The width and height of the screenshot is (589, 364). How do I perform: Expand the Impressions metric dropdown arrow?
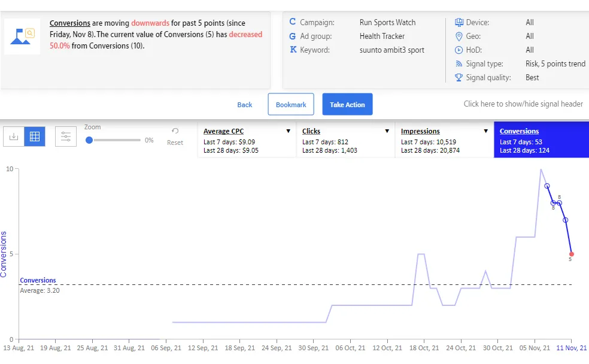485,131
